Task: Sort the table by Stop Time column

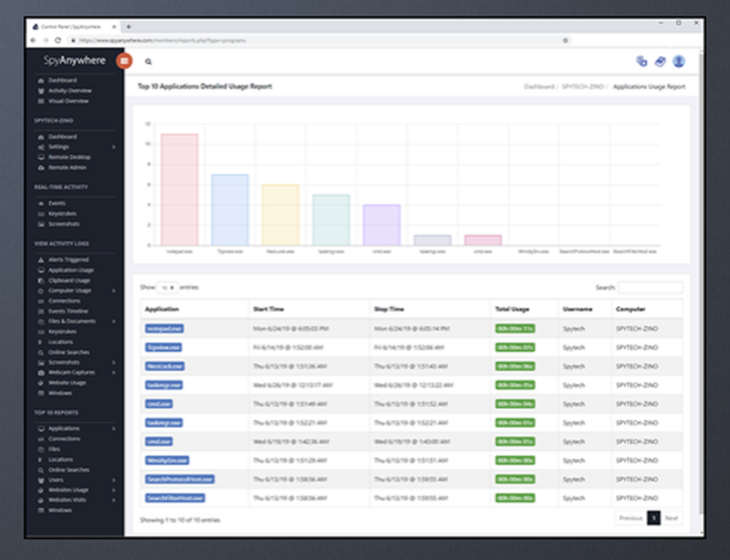Action: (430, 309)
